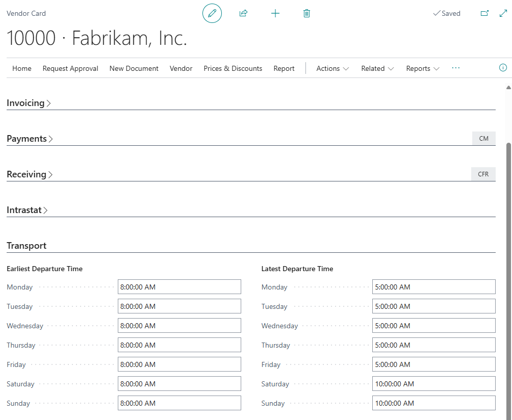Show more options ellipsis icon
Viewport: 512px width, 420px height.
click(456, 68)
